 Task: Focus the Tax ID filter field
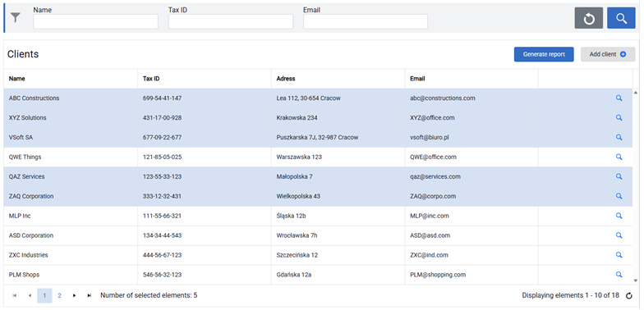coord(230,21)
